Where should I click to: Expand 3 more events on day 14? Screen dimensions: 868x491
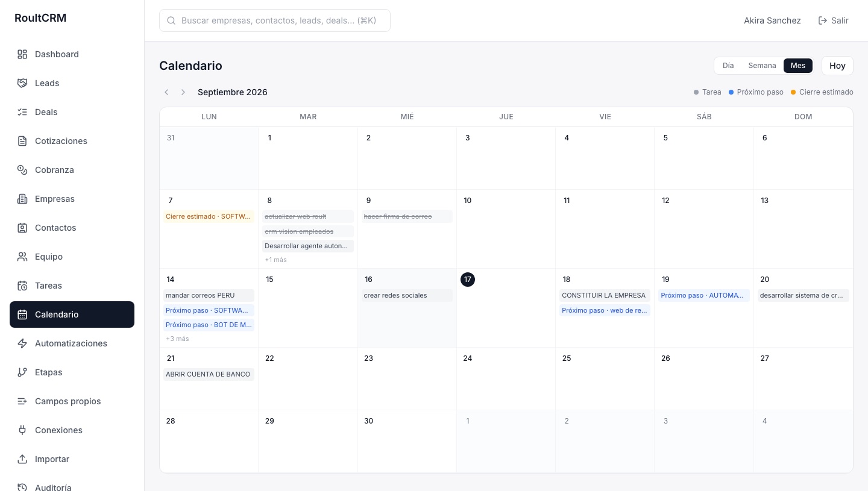[177, 339]
